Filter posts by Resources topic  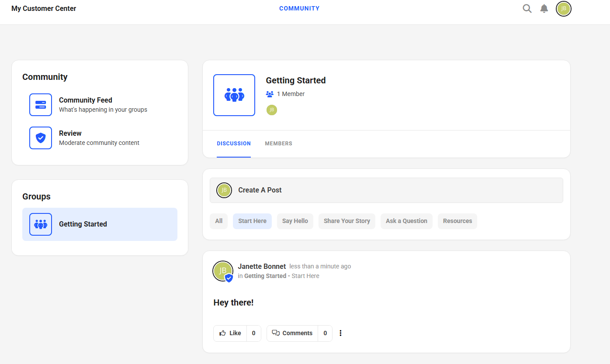click(457, 221)
